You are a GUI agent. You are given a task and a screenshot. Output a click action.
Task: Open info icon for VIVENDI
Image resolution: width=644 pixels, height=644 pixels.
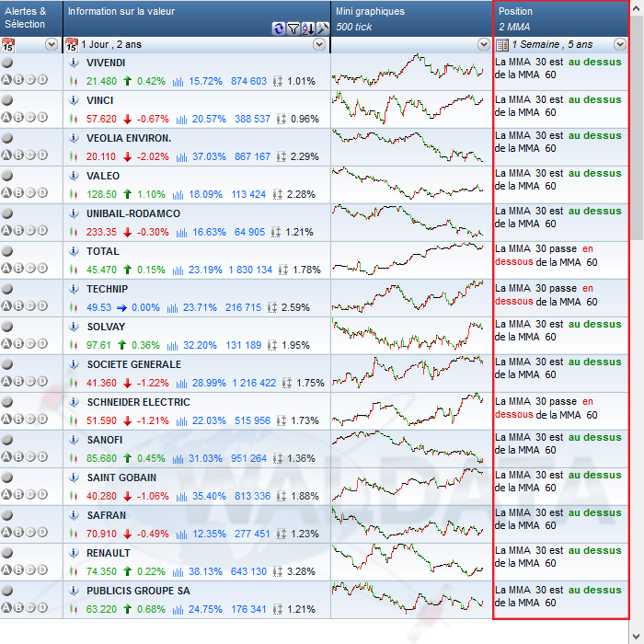pyautogui.click(x=74, y=63)
